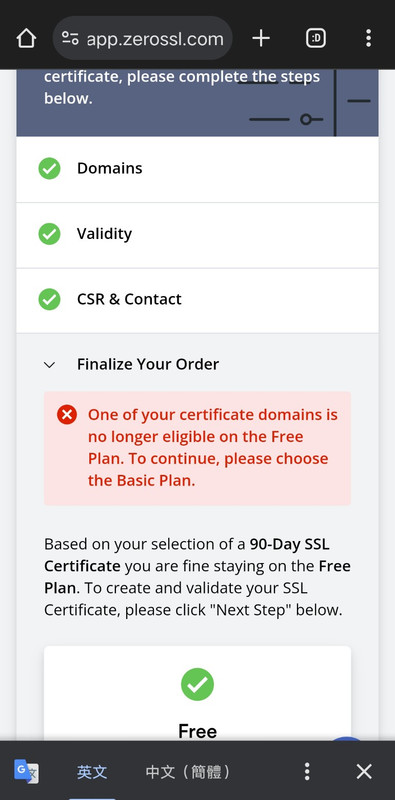Select the Free plan card

(198, 693)
